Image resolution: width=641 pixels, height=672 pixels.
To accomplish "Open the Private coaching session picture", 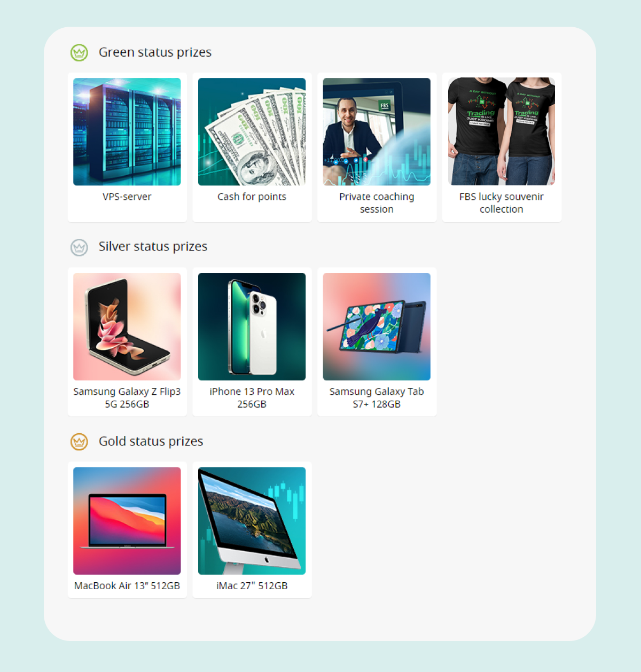I will (377, 132).
